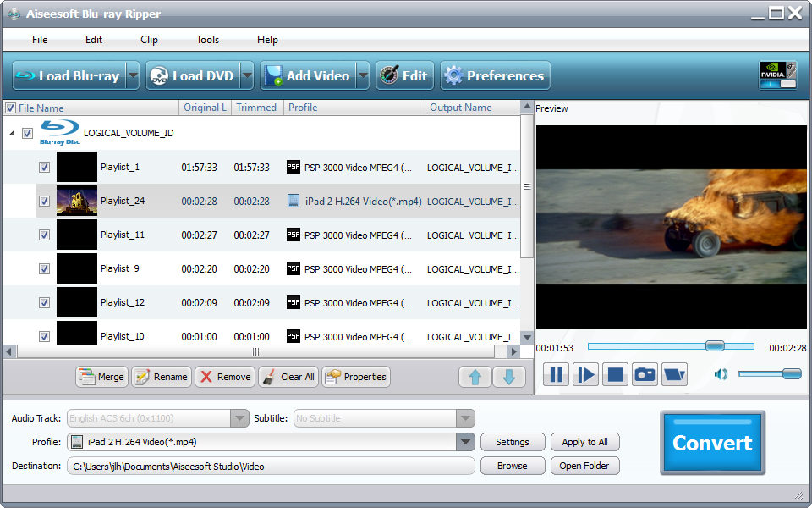The height and width of the screenshot is (508, 812).
Task: Move the selected item down
Action: pos(509,377)
